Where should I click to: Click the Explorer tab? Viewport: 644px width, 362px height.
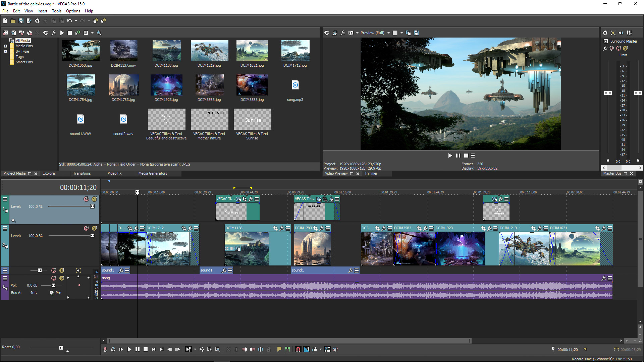(x=49, y=173)
